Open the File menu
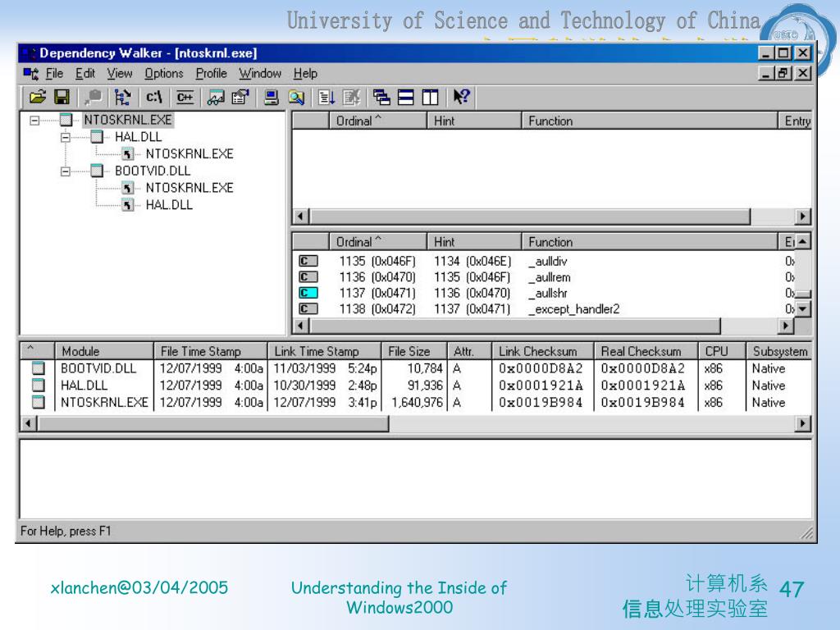Viewport: 840px width, 630px height. tap(54, 73)
